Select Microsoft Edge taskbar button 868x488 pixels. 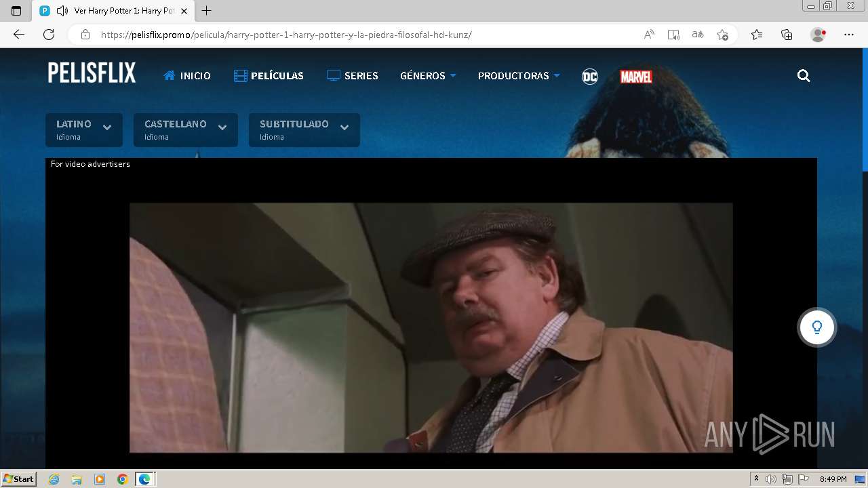pos(145,479)
